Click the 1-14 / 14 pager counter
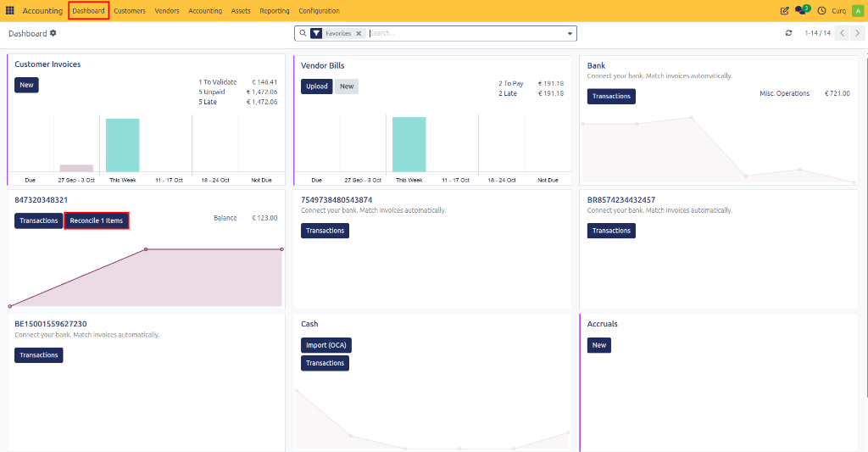Viewport: 868px width, 452px height. [x=818, y=33]
